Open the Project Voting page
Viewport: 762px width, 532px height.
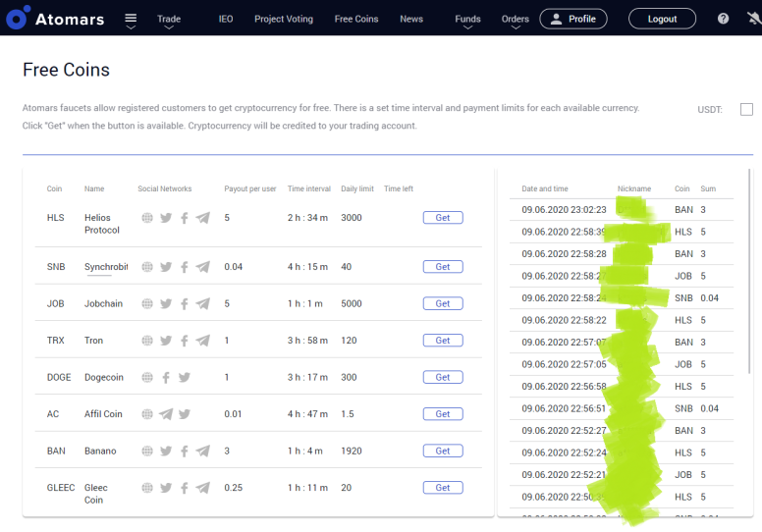[284, 19]
